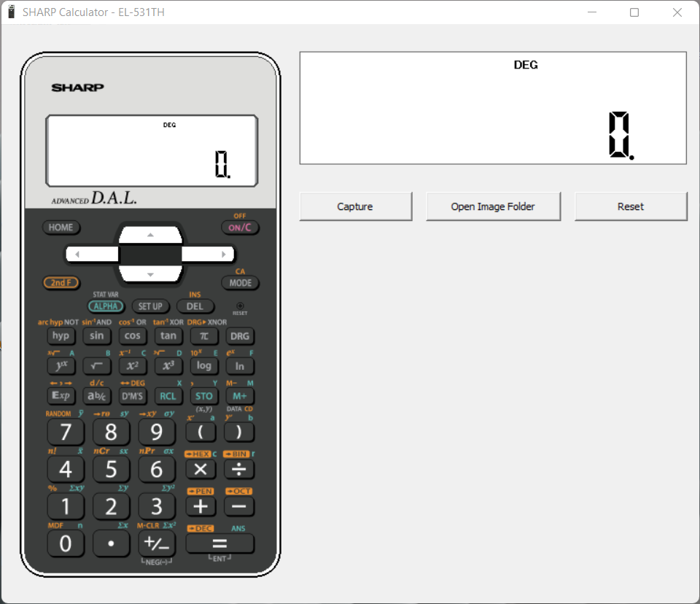Click the a b/c fraction key
The width and height of the screenshot is (700, 604).
(x=97, y=396)
